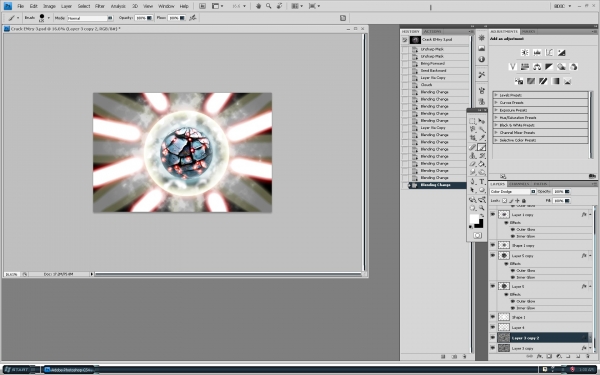Select the Healing Brush tool
600x375 pixels.
(x=473, y=147)
